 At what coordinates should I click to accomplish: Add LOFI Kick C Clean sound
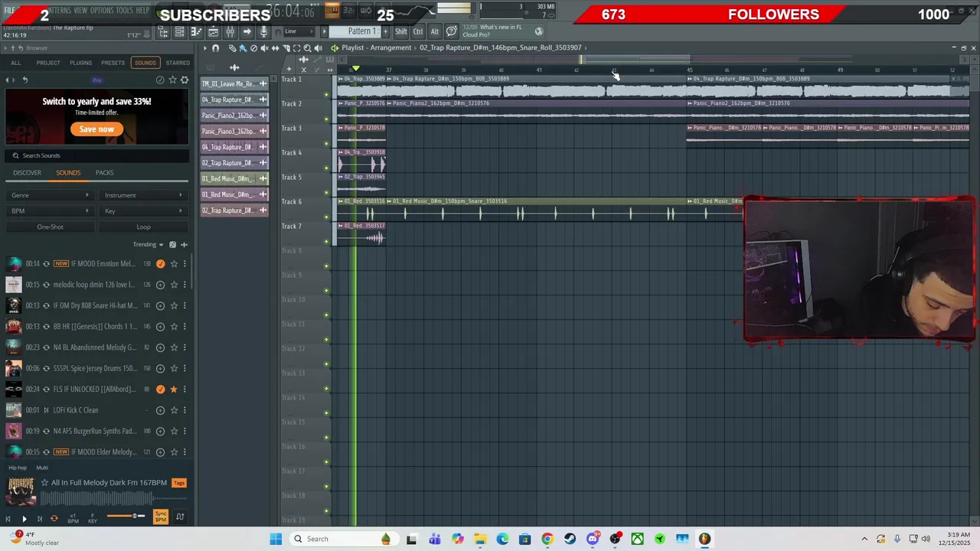[x=160, y=410]
